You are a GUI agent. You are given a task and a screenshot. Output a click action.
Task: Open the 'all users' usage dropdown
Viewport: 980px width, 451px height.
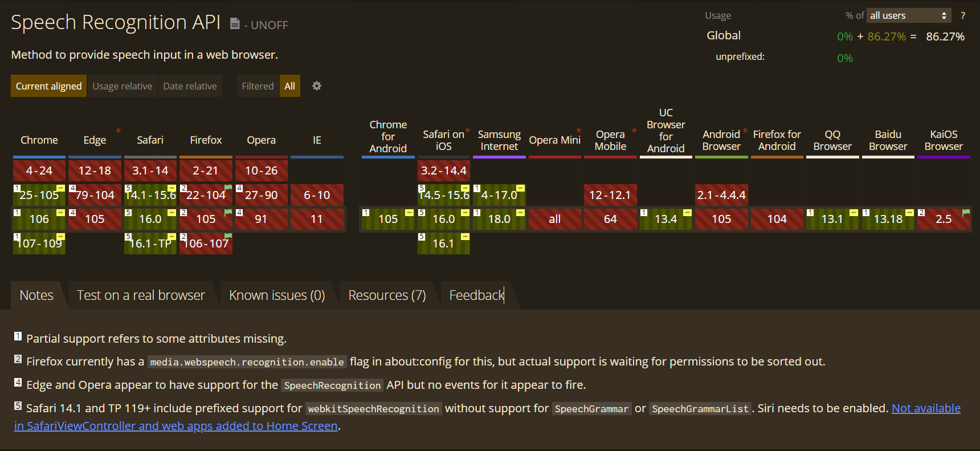click(909, 15)
